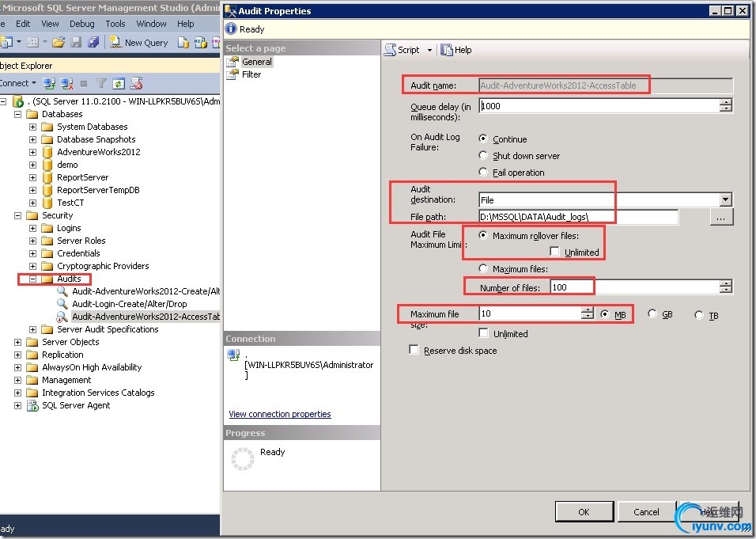Click the SQL Server Agent icon
Screen dimensions: 756x539
point(32,405)
